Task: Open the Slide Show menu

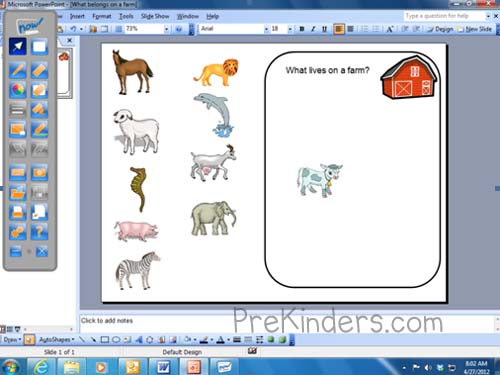Action: (x=155, y=16)
